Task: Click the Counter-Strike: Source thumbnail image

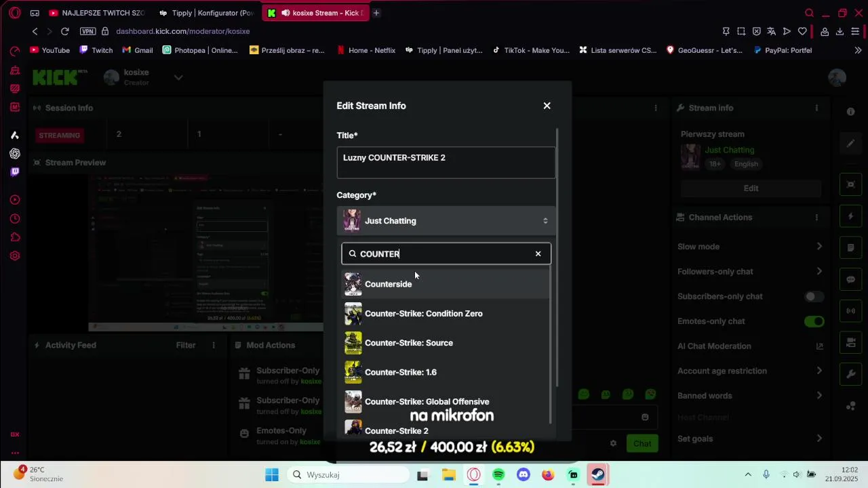Action: tap(353, 343)
